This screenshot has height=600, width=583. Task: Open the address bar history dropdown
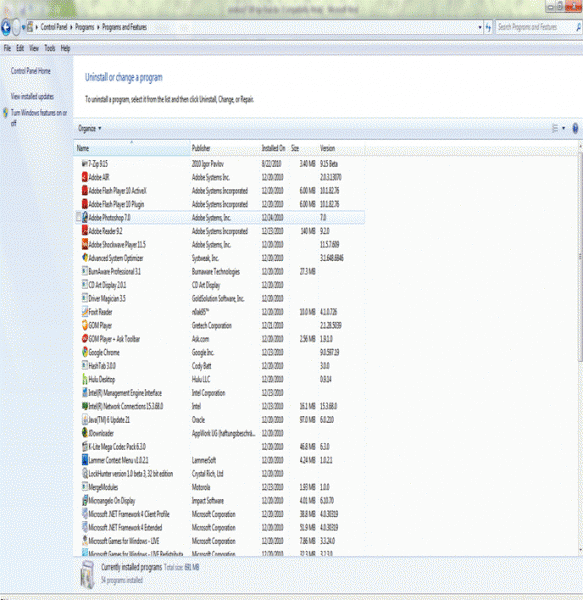(480, 27)
